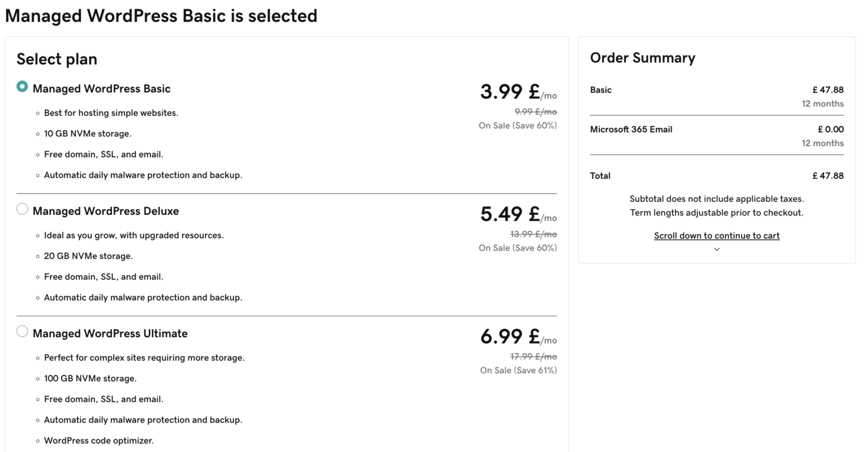Expand the Basic line item in Order Summary
The width and height of the screenshot is (868, 452).
pyautogui.click(x=601, y=89)
